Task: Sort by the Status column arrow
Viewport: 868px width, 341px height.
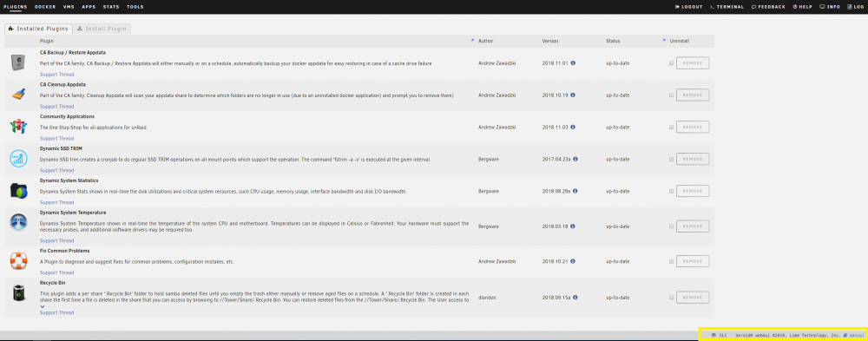Action: (664, 41)
